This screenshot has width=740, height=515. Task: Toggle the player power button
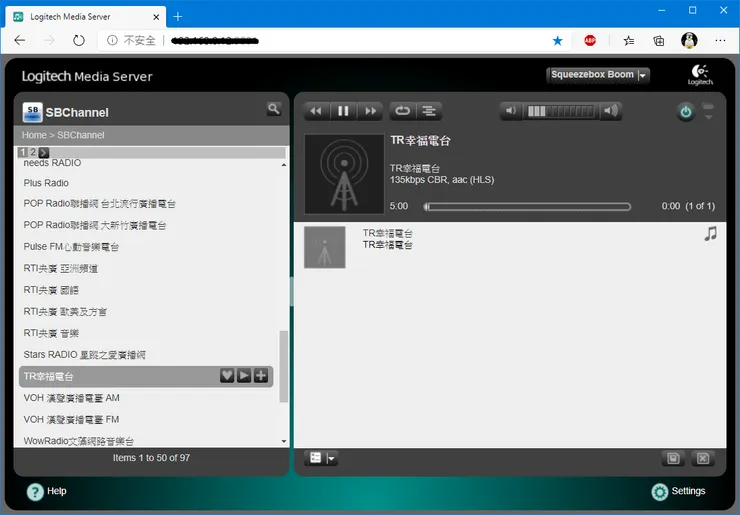click(x=685, y=112)
